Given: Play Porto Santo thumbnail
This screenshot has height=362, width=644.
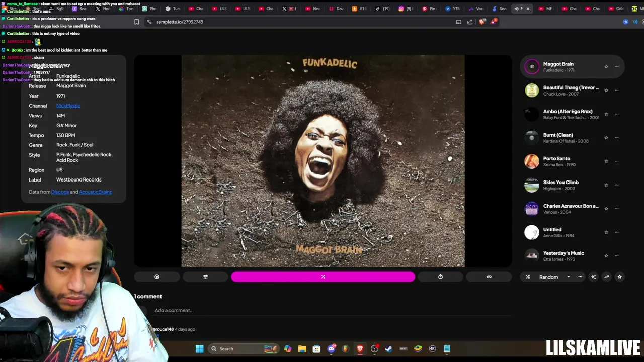Looking at the screenshot, I should (x=532, y=161).
